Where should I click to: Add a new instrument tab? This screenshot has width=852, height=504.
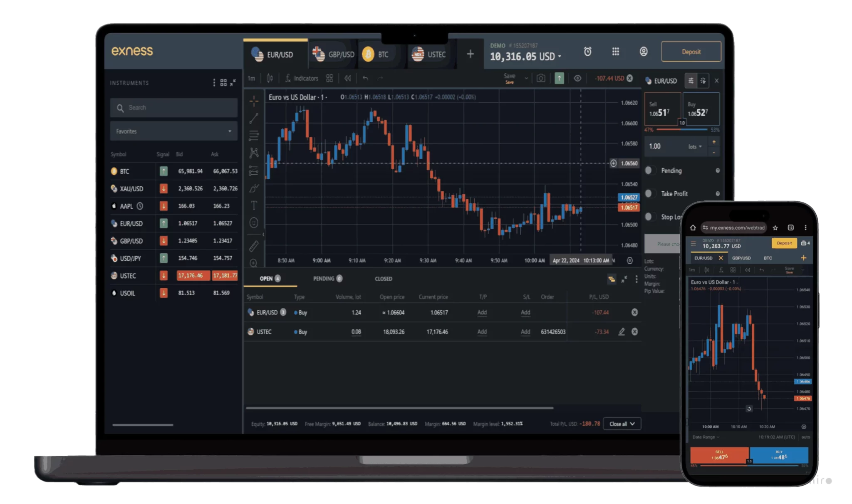click(x=470, y=54)
